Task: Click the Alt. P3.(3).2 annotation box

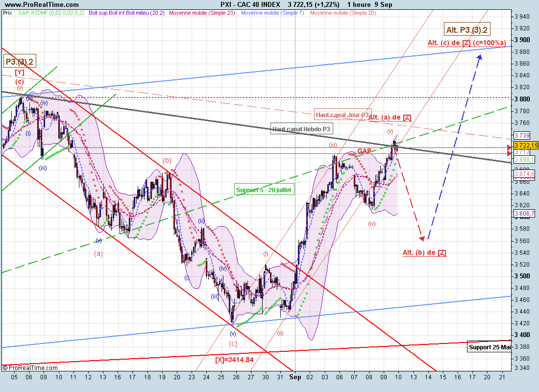Action: coord(467,30)
